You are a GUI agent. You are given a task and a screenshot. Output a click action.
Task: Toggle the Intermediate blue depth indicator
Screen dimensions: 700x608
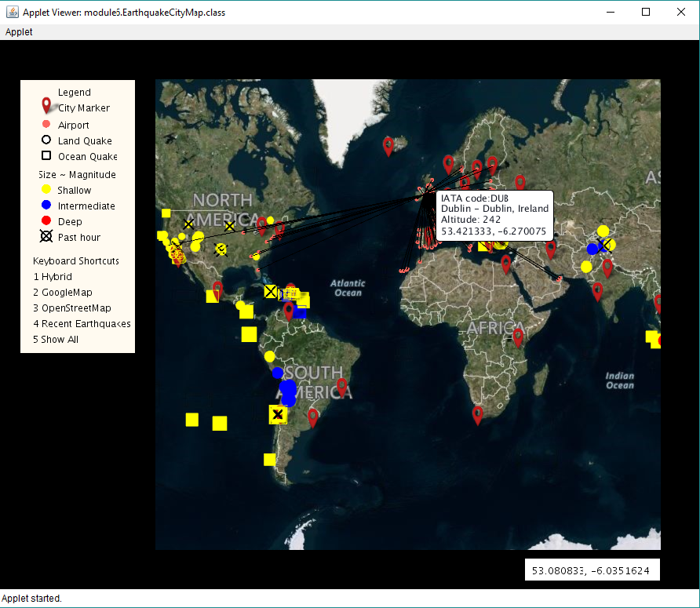[46, 205]
